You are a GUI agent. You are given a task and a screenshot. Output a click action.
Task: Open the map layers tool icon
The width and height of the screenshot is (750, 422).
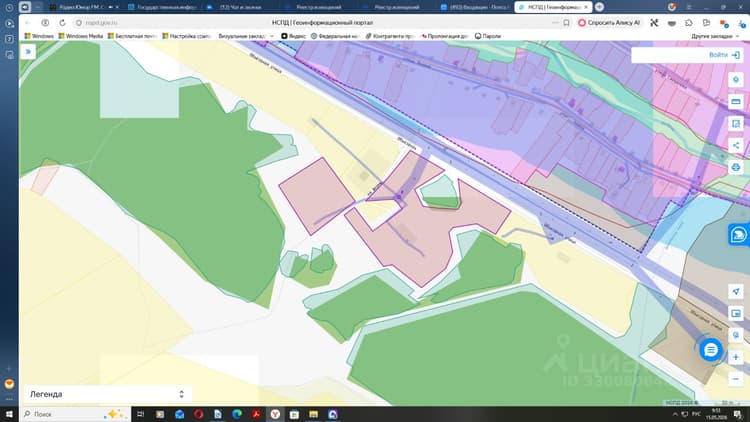point(736,79)
